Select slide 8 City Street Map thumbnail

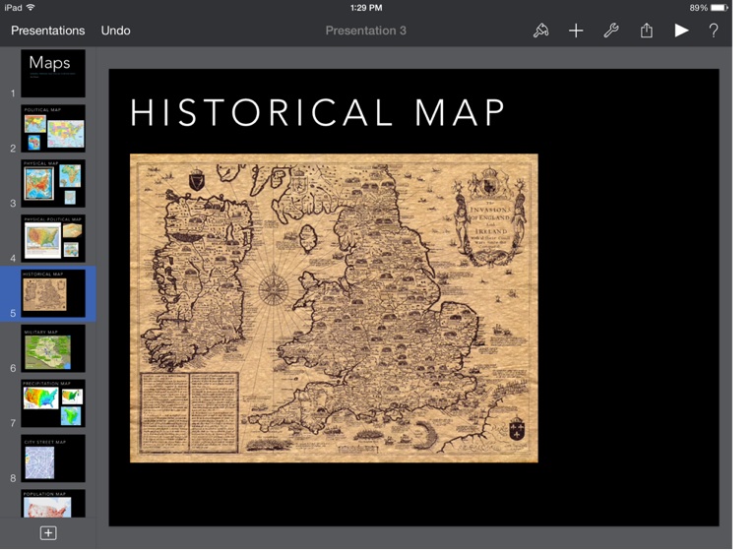pos(53,459)
